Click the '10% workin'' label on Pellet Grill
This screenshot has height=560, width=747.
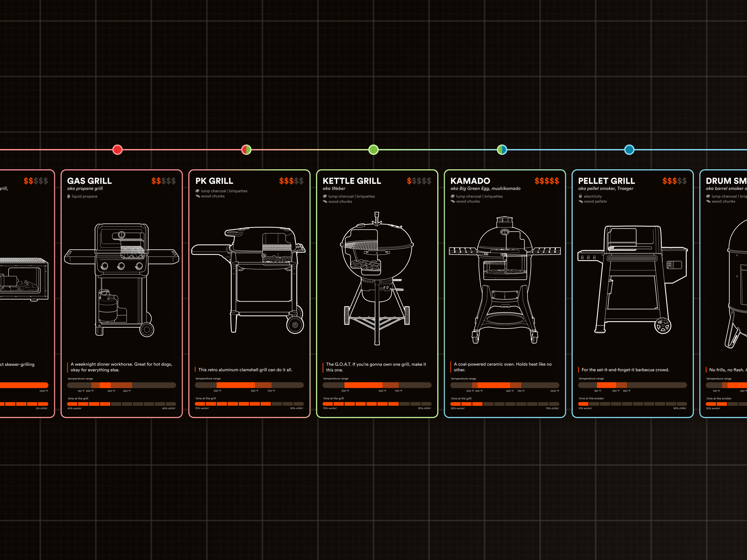(585, 408)
